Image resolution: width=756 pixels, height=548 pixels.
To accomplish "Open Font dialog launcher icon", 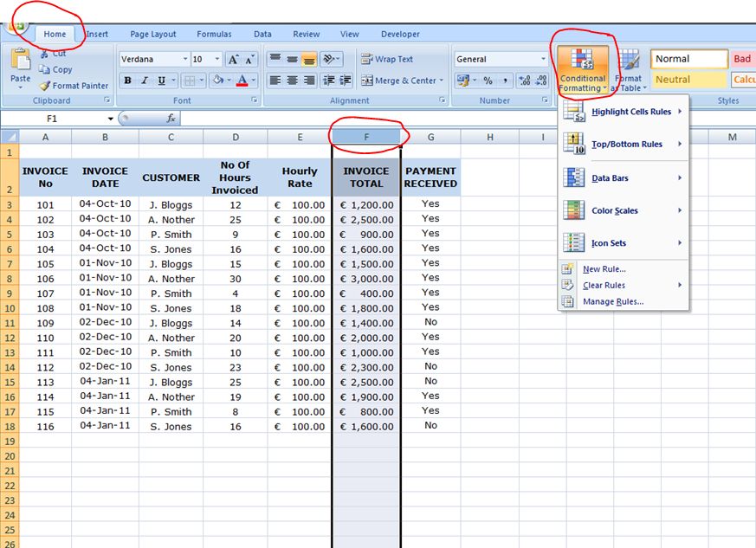I will [254, 100].
